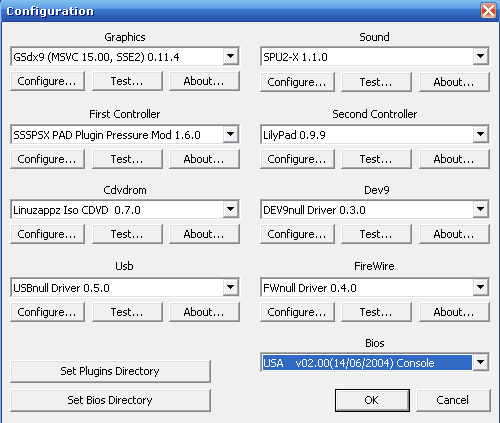Click Configure under Dev9
This screenshot has height=423, width=500.
(297, 234)
